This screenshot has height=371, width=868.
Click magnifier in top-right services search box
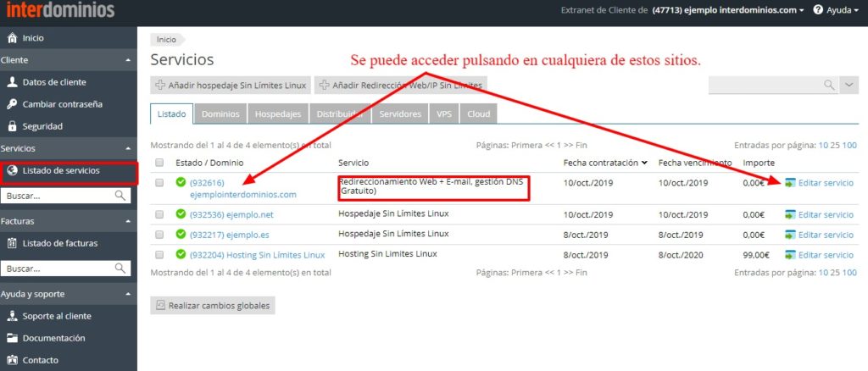click(x=829, y=85)
